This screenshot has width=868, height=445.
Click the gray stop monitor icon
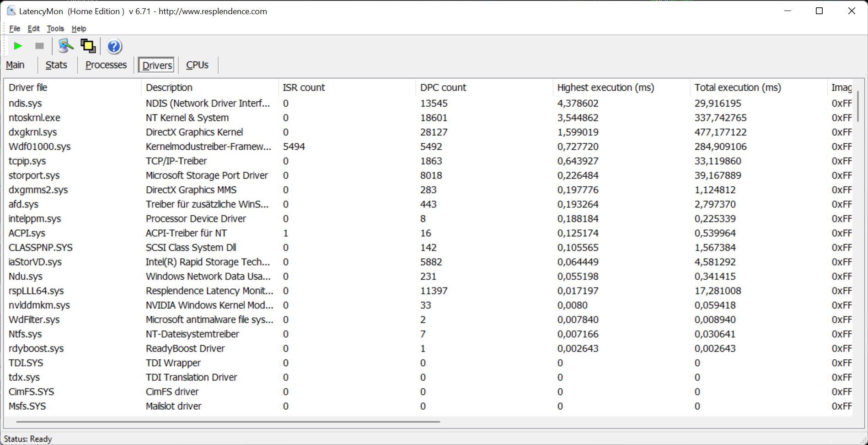click(x=39, y=46)
